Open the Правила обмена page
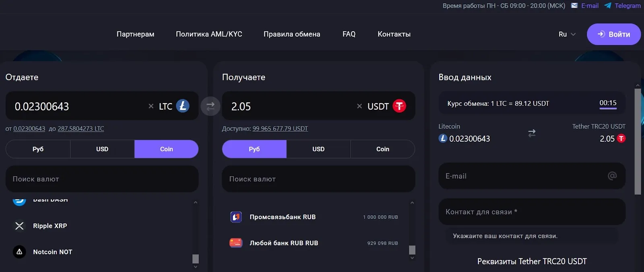Screen dimensions: 644x272 pyautogui.click(x=292, y=34)
